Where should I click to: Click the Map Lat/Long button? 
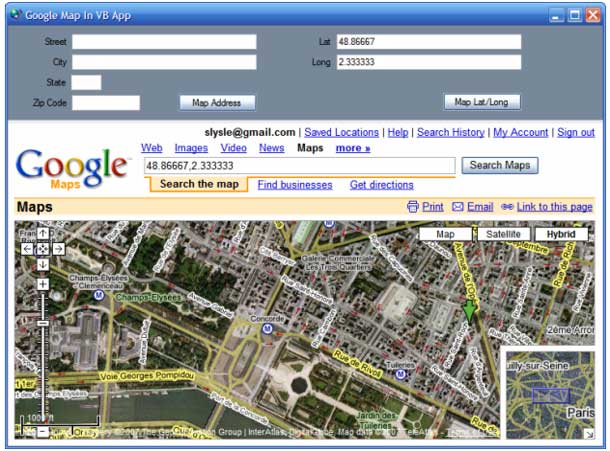tap(482, 102)
